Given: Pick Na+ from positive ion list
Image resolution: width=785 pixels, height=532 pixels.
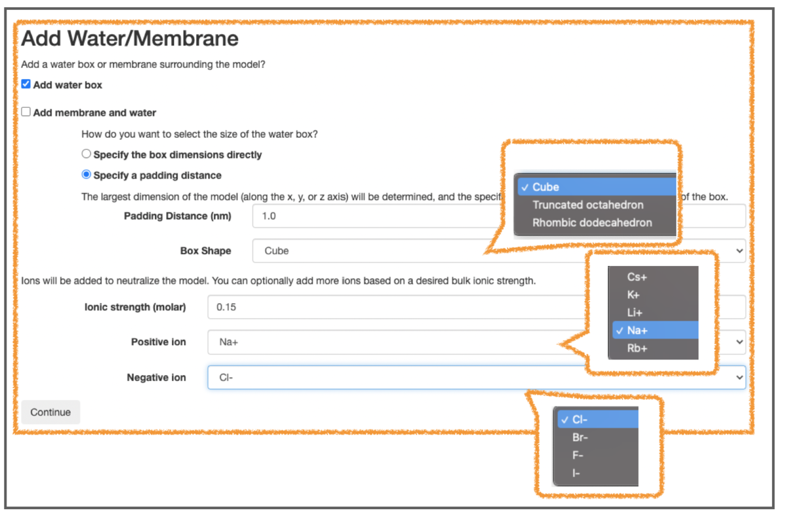Looking at the screenshot, I should 655,330.
